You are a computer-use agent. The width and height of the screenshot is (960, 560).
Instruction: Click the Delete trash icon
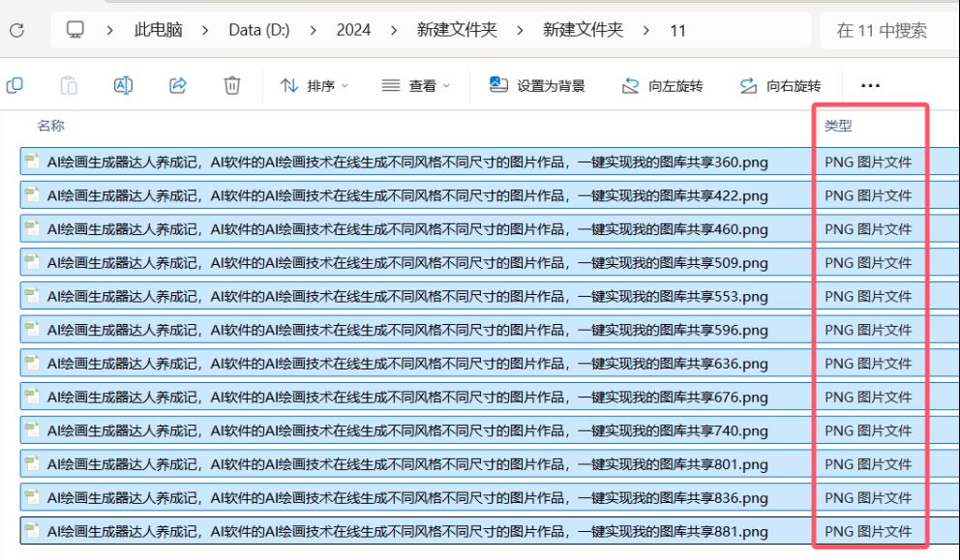232,86
